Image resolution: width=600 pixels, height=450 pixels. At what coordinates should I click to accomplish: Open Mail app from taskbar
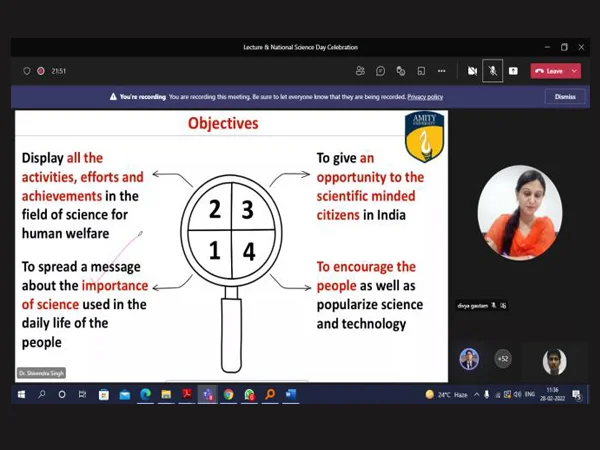(125, 394)
